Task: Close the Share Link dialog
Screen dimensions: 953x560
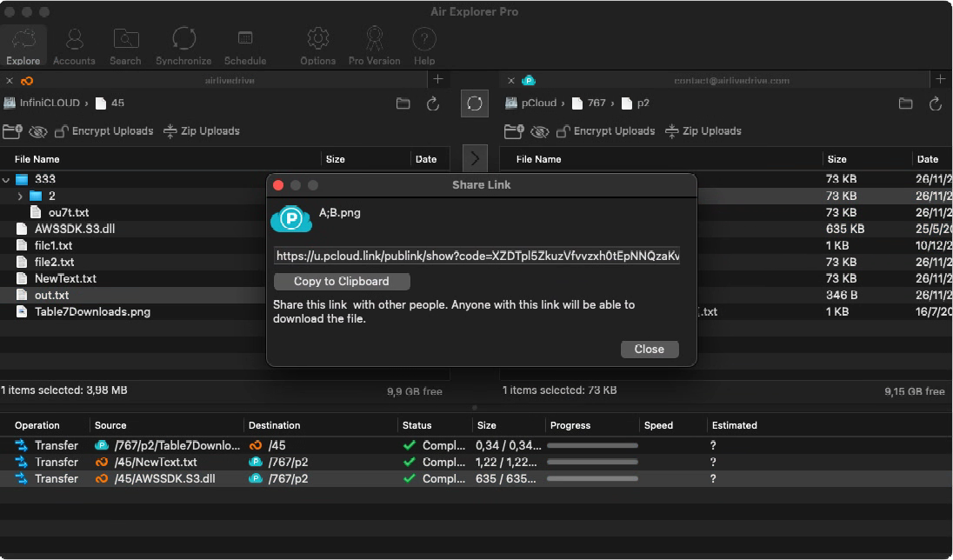Action: click(x=649, y=349)
